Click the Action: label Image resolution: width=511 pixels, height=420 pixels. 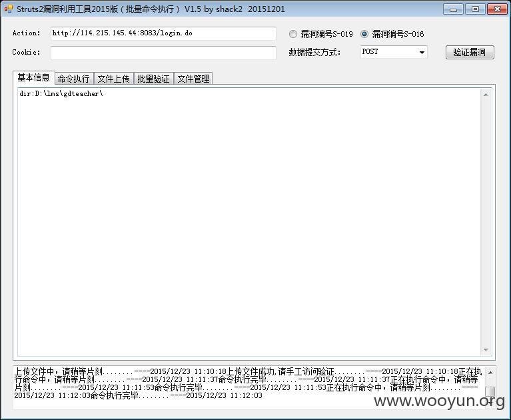pos(26,33)
